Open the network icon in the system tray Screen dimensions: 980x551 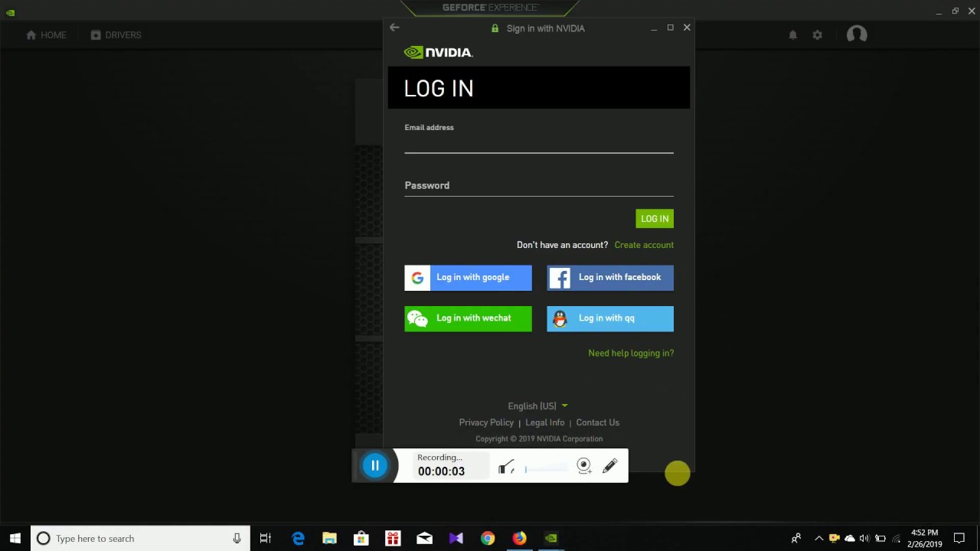coord(896,539)
